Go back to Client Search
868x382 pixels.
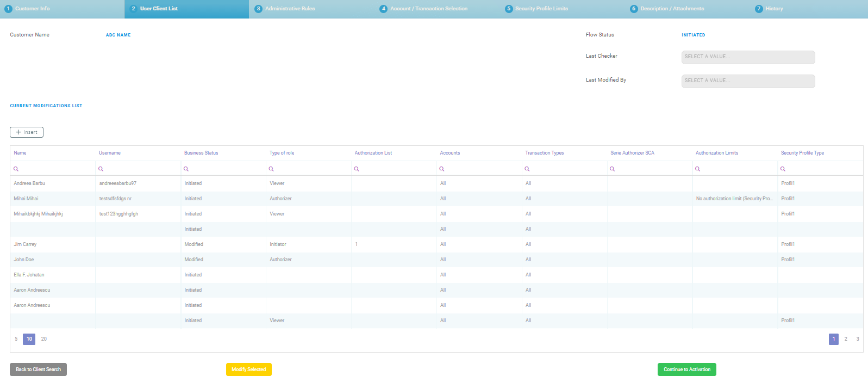pos(38,369)
